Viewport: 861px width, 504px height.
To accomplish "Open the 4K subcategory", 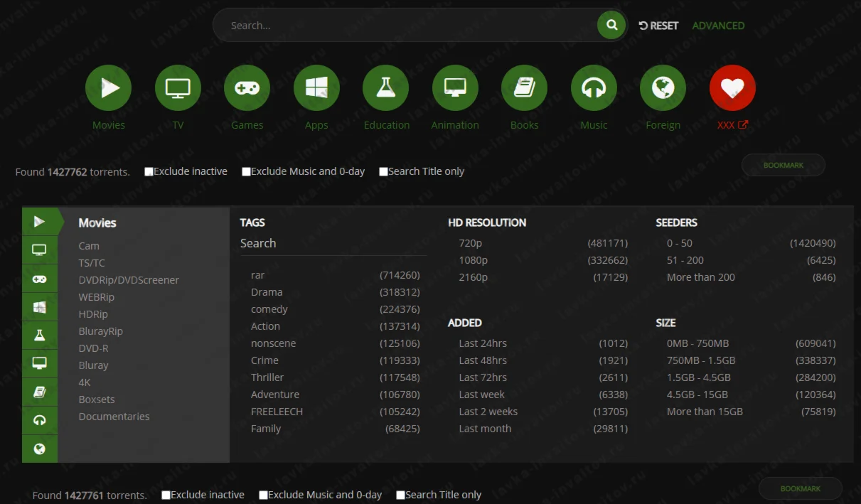I will pyautogui.click(x=85, y=382).
